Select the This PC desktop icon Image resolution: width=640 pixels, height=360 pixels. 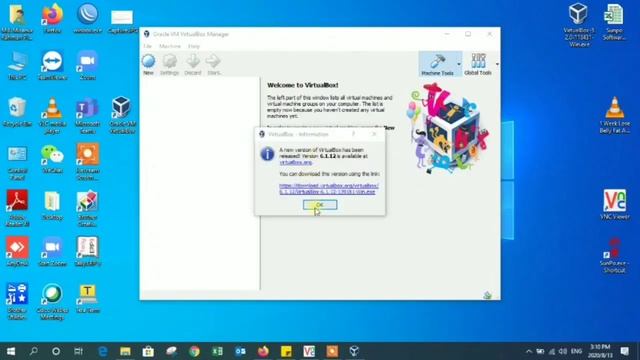point(17,65)
